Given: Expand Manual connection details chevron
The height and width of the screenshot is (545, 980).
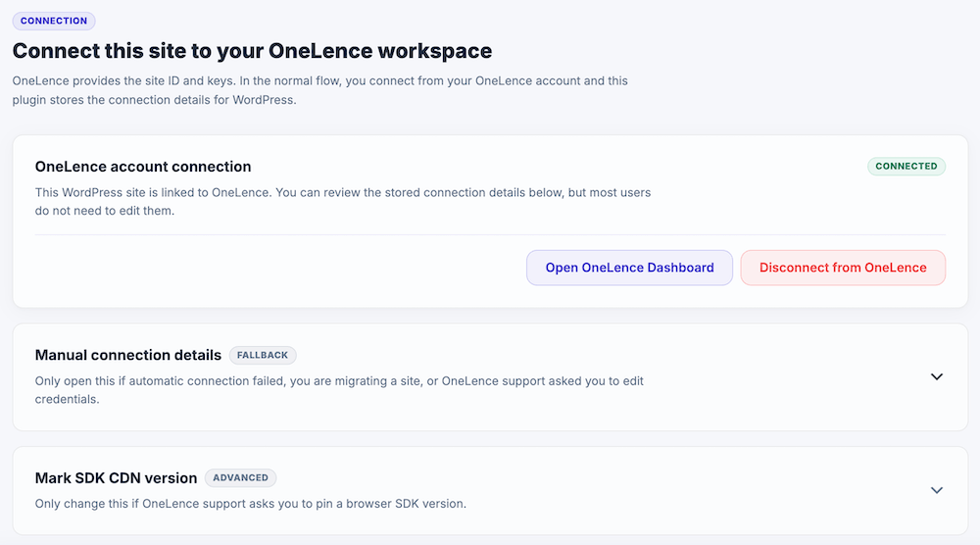Looking at the screenshot, I should (936, 376).
